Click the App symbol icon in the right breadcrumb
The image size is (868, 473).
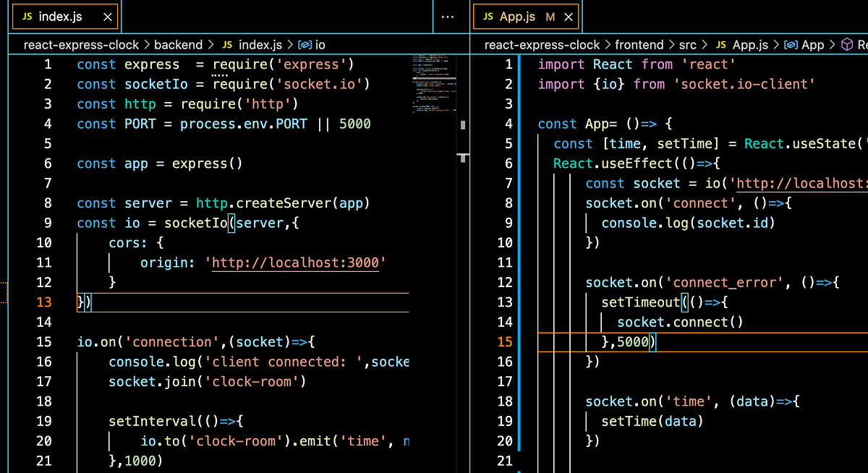791,44
